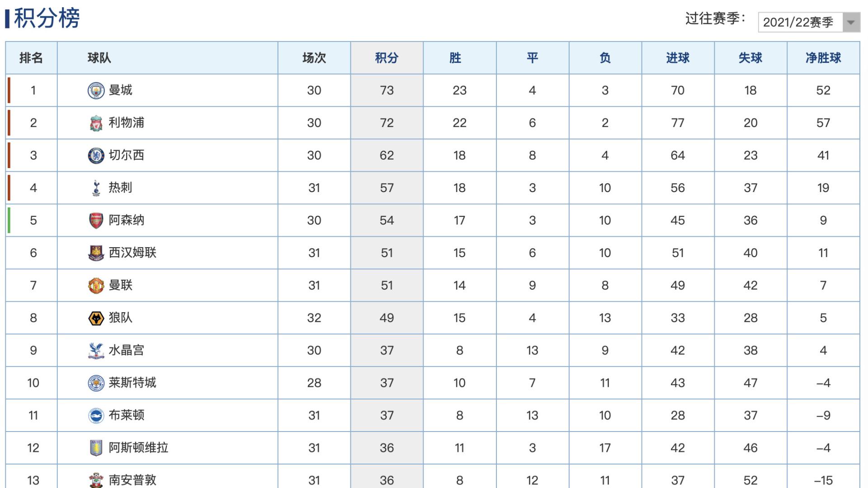Click the Crystal Palace eagle badge

(x=96, y=351)
